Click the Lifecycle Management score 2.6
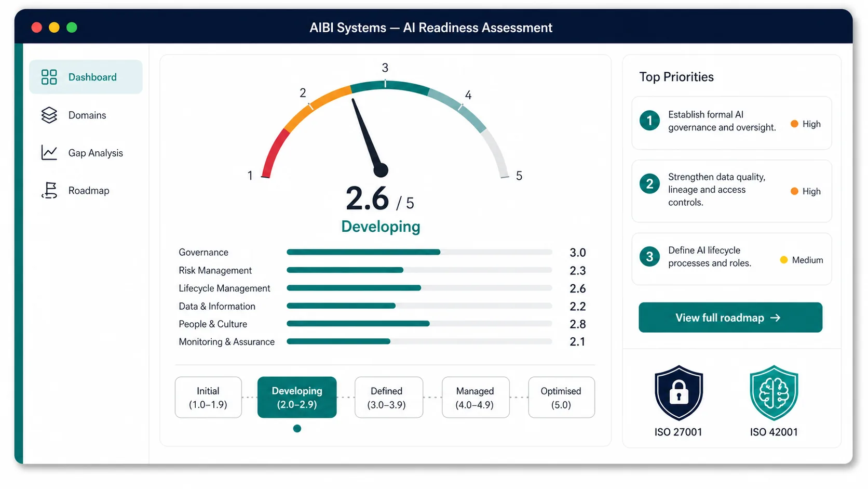Image resolution: width=868 pixels, height=489 pixels. point(578,288)
